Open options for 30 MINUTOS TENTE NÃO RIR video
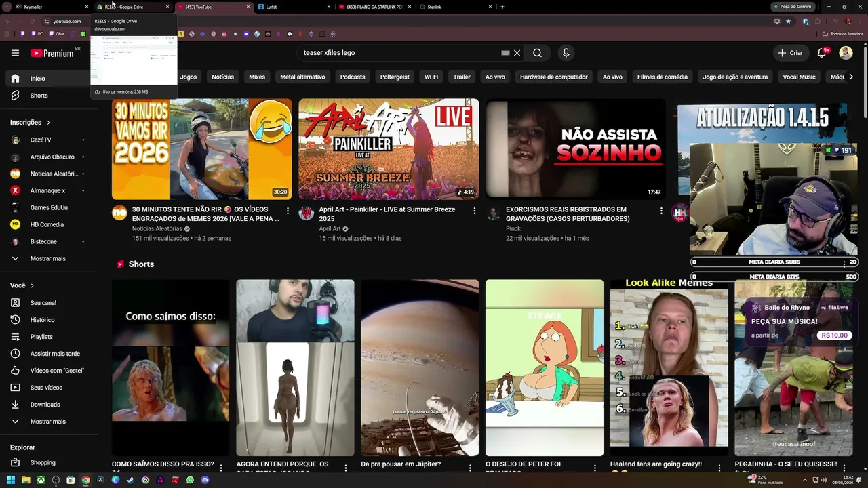The height and width of the screenshot is (488, 868). pos(288,211)
